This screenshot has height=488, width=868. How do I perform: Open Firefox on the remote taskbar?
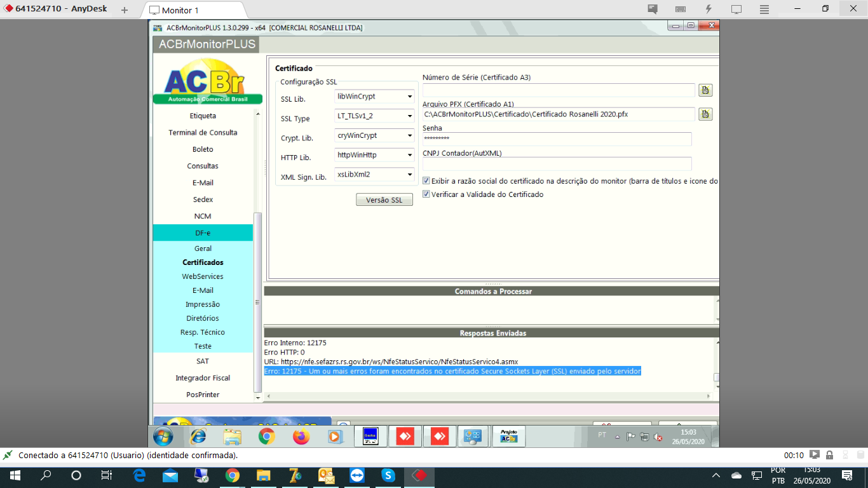point(301,437)
